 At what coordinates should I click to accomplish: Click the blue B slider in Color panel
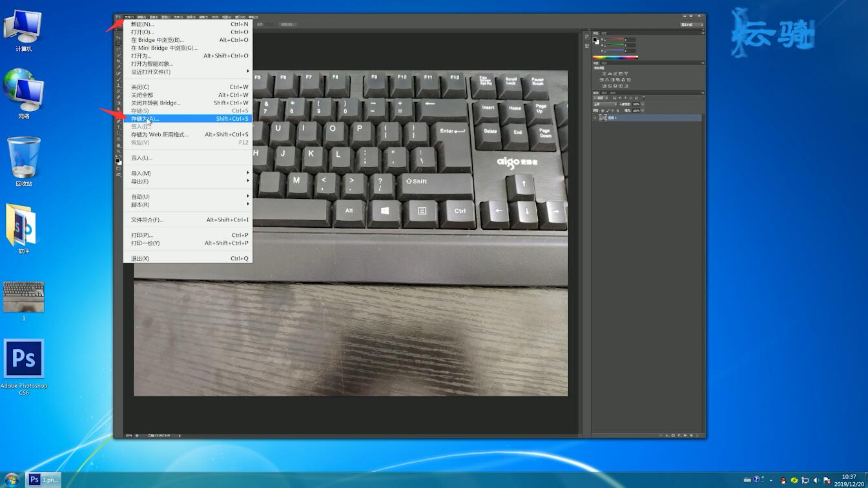point(615,50)
